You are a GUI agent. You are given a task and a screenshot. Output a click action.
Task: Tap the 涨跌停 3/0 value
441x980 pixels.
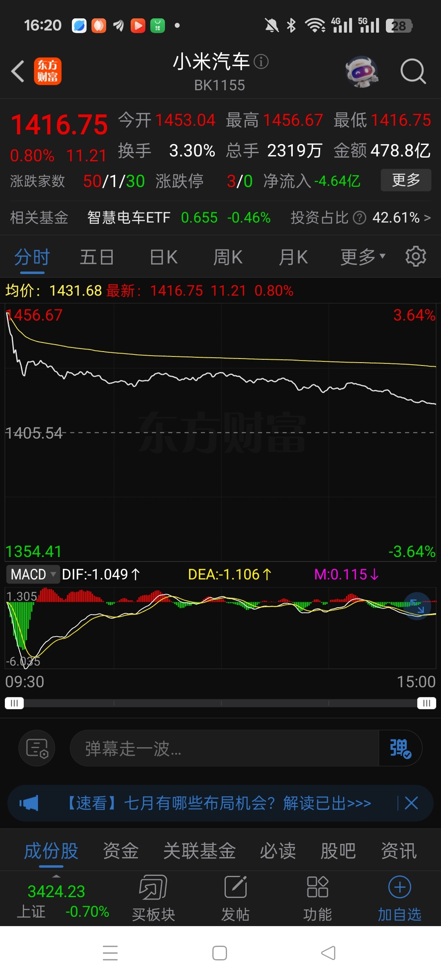[x=240, y=181]
